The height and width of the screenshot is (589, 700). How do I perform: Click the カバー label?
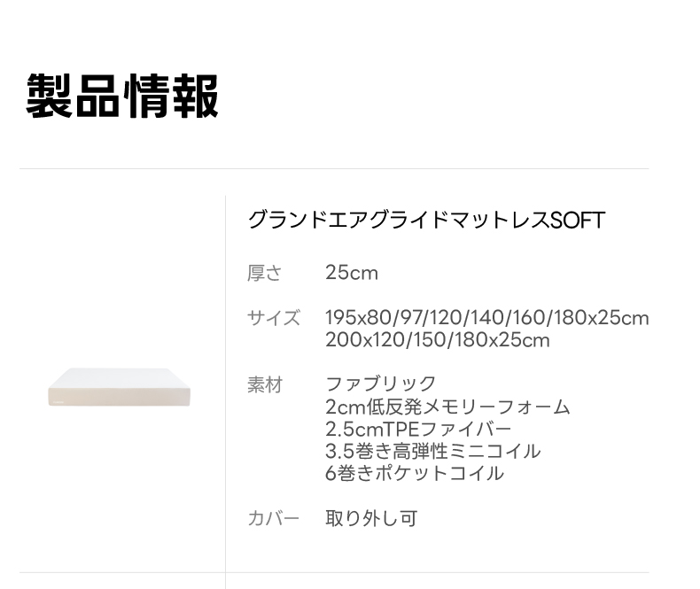(273, 518)
